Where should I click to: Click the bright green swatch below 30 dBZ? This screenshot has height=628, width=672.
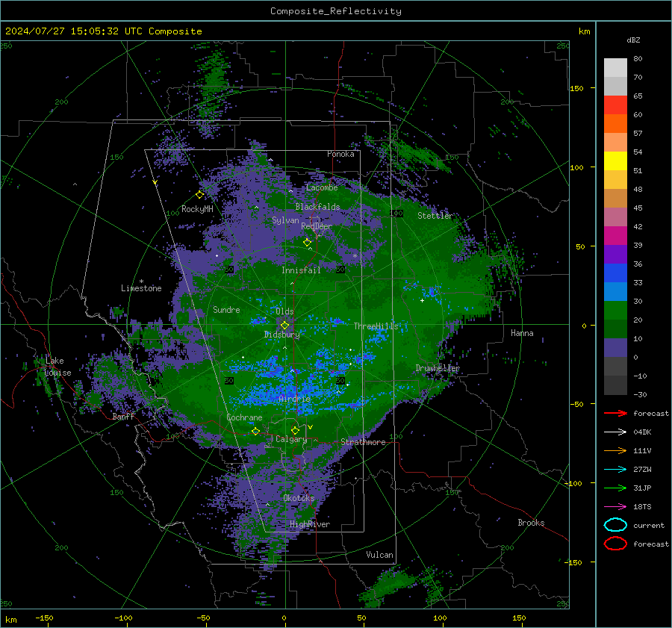click(615, 311)
